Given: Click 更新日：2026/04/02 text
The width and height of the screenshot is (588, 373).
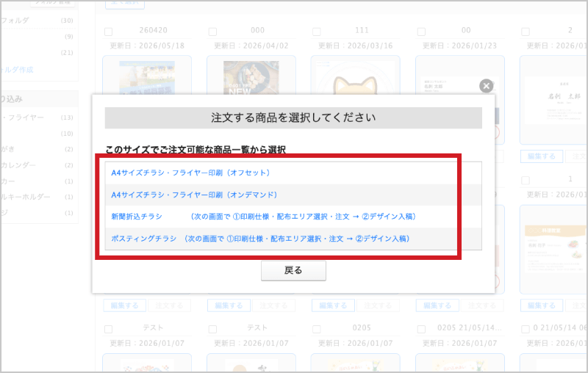Looking at the screenshot, I should (251, 46).
